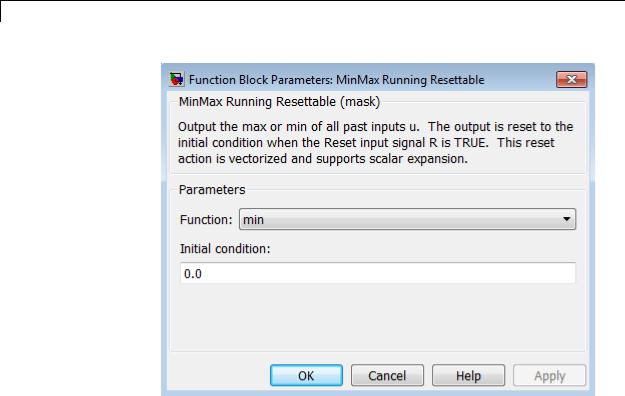Click the "min" text in Function box
625x396 pixels.
click(253, 220)
